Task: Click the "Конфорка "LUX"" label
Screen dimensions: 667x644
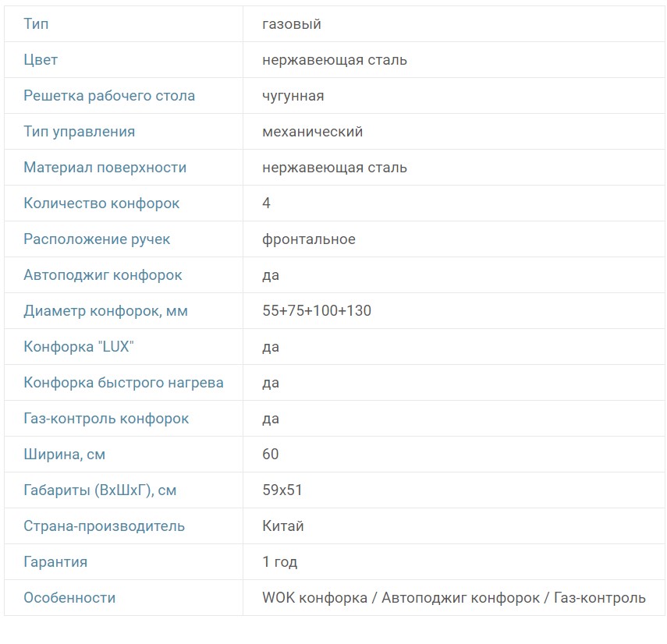Action: pos(79,347)
